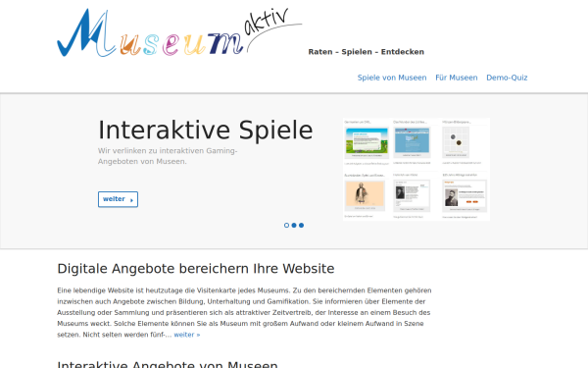Click the slide text Wir verlinken zu interaktiven Gaming-Angeboten

click(168, 156)
